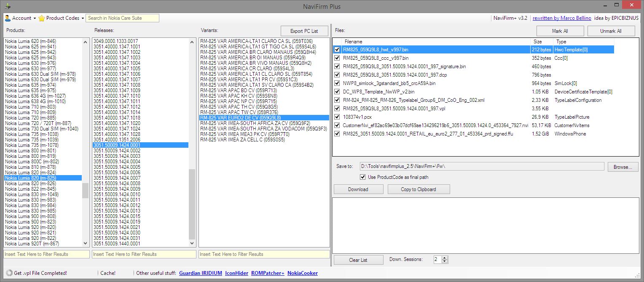Click the Unmark All button
Screen dimensions: 644x282
click(x=611, y=31)
